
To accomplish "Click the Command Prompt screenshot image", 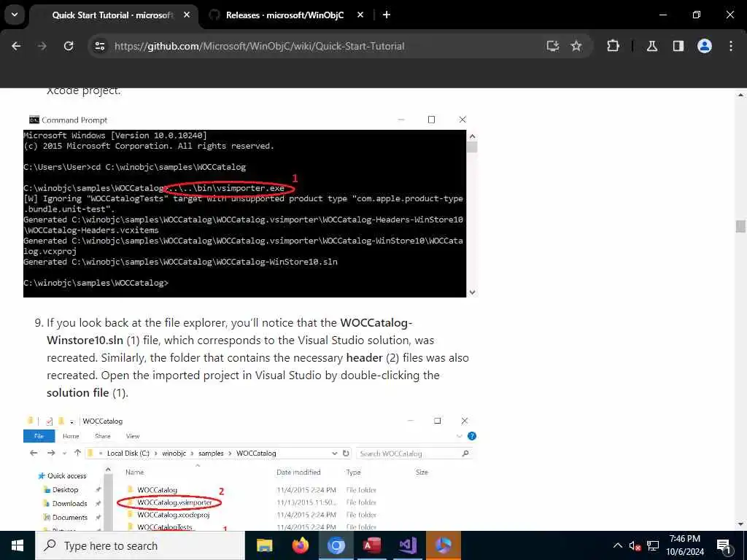I will point(250,205).
